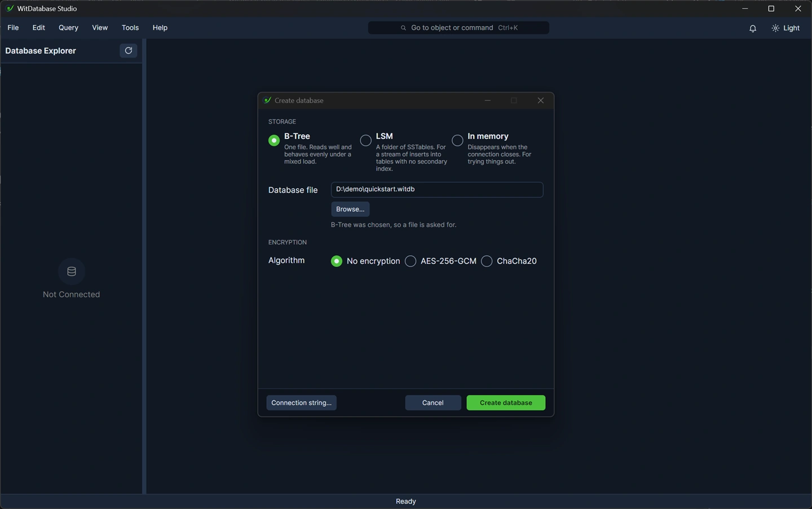The height and width of the screenshot is (509, 812).
Task: Click the Database file path field
Action: tap(437, 190)
